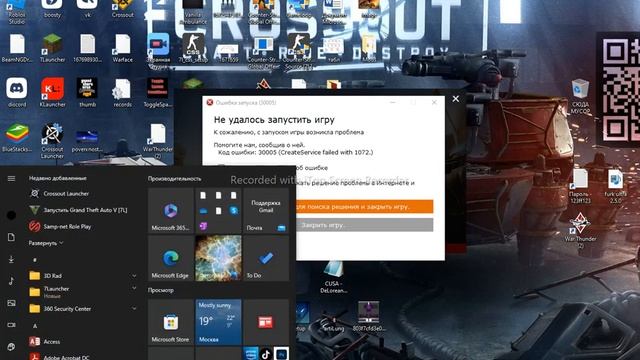This screenshot has height=360, width=640.
Task: Open Pictures from Start menu side rail
Action: click(11, 303)
